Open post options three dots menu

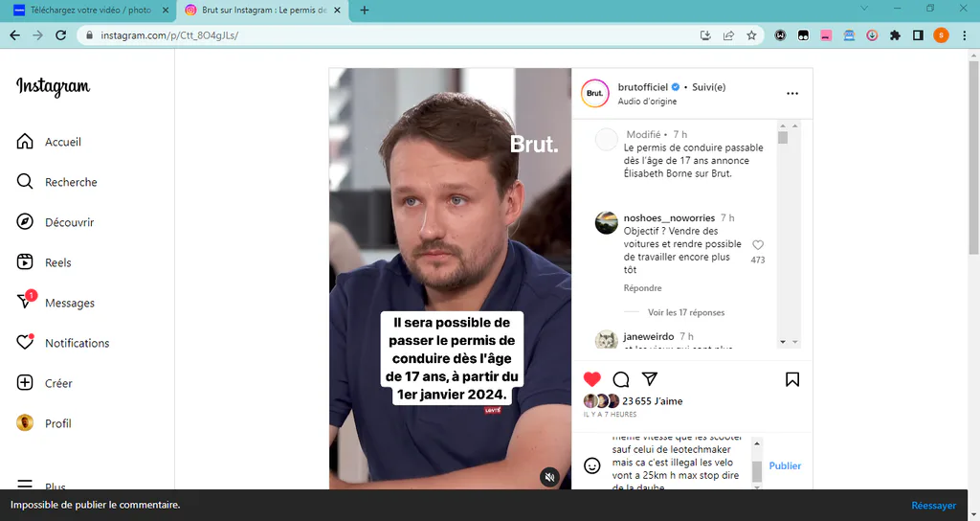791,93
